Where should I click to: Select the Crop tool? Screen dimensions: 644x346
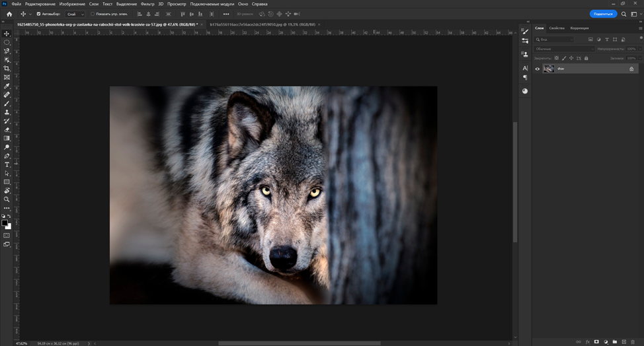point(7,69)
